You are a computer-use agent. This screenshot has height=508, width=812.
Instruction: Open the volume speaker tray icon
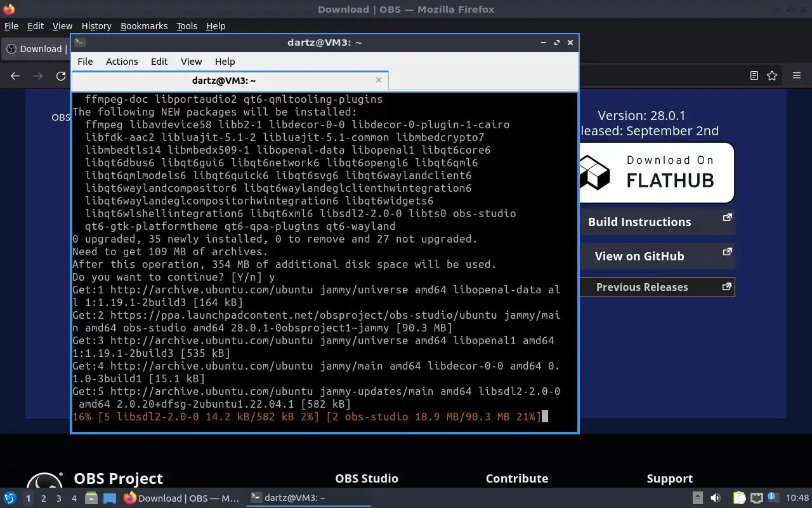[x=716, y=498]
